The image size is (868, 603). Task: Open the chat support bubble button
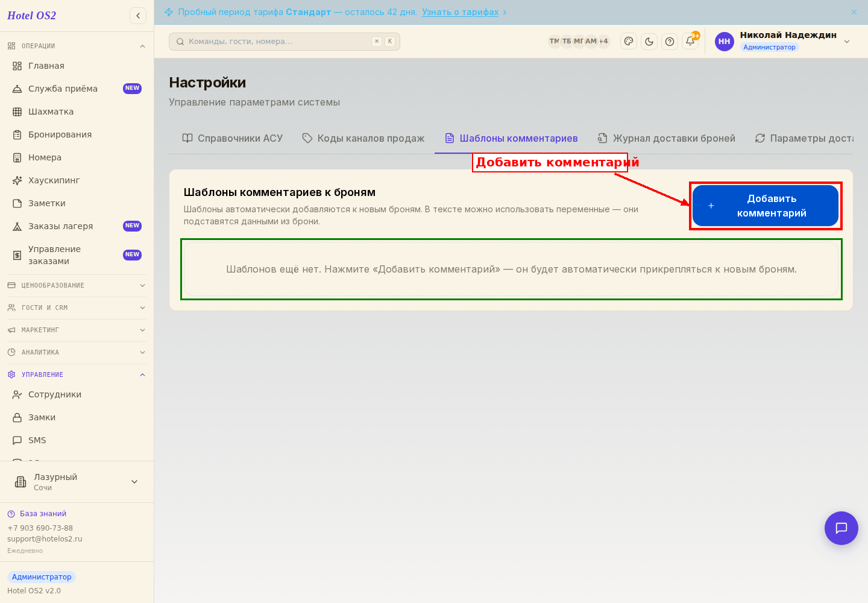(841, 528)
